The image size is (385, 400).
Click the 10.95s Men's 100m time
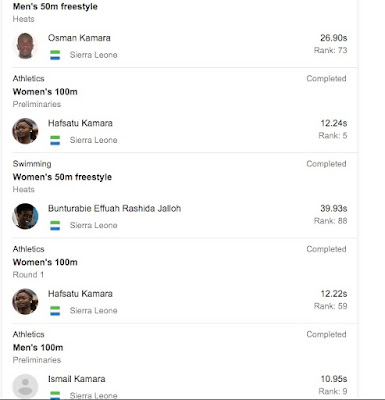(334, 379)
